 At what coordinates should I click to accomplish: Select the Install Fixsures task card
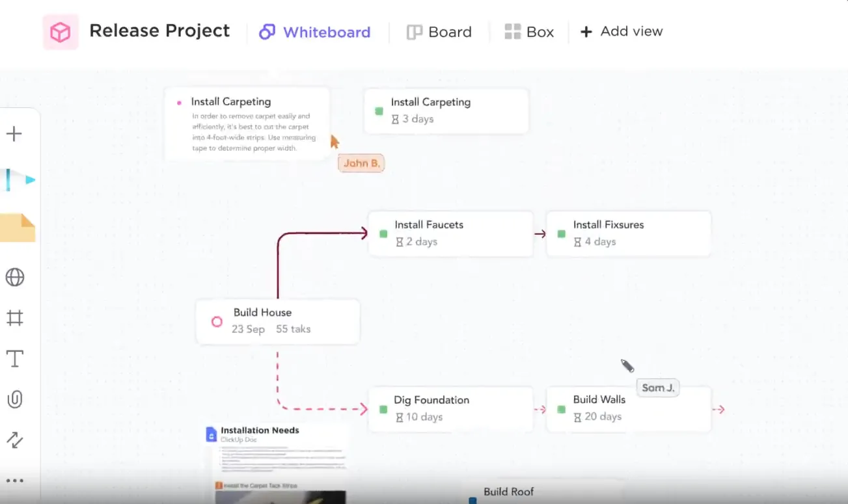point(629,233)
